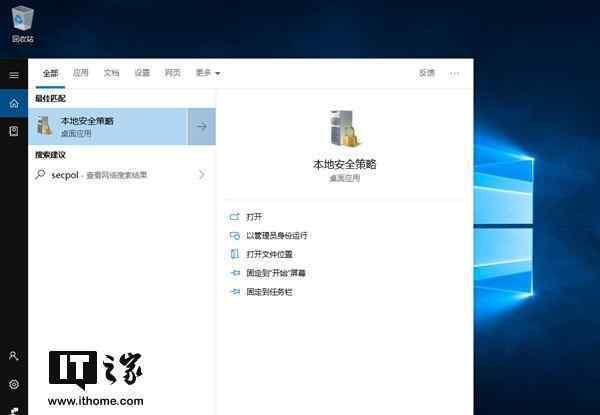Expand chevron next to secpol suggestion
The height and width of the screenshot is (415, 600).
pos(202,175)
